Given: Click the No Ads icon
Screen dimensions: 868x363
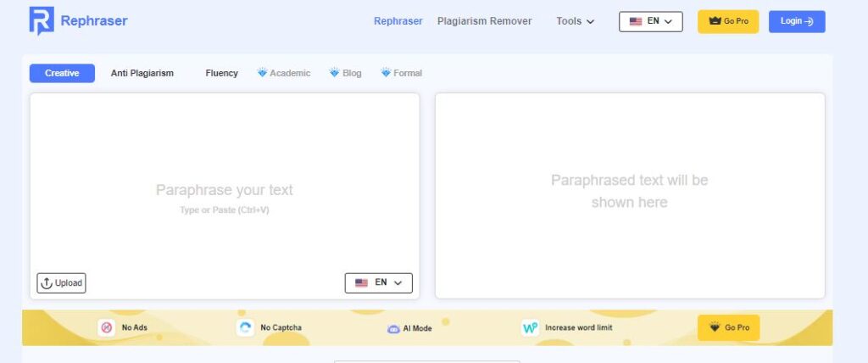Looking at the screenshot, I should pos(106,327).
